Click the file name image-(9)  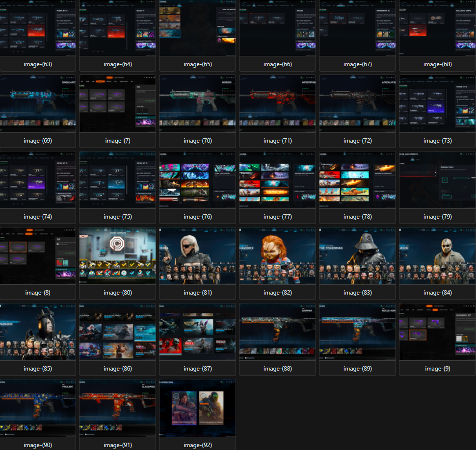click(x=437, y=369)
